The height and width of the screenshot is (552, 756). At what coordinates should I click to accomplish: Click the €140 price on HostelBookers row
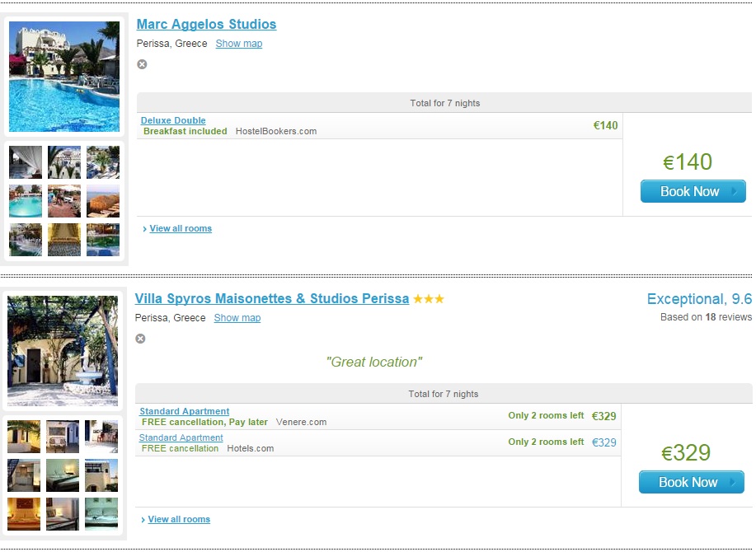click(x=605, y=126)
